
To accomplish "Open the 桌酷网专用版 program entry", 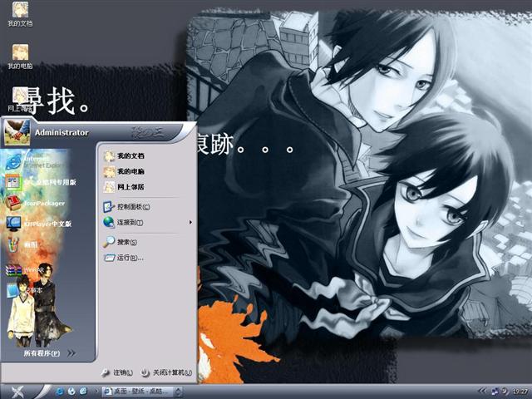I will coord(41,182).
